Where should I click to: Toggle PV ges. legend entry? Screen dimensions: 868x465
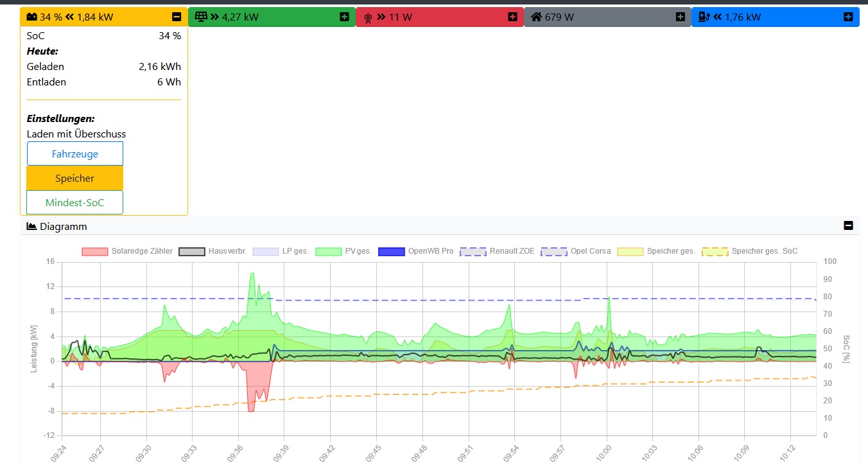point(328,251)
